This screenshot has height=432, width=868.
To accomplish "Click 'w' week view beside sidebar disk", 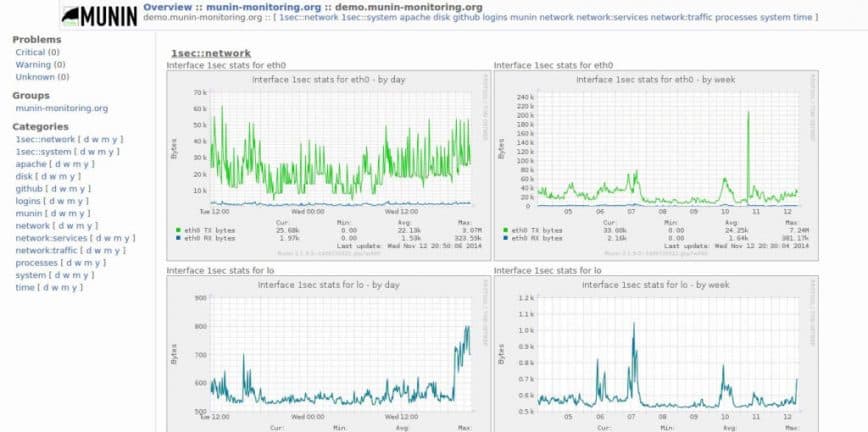I will click(x=52, y=176).
